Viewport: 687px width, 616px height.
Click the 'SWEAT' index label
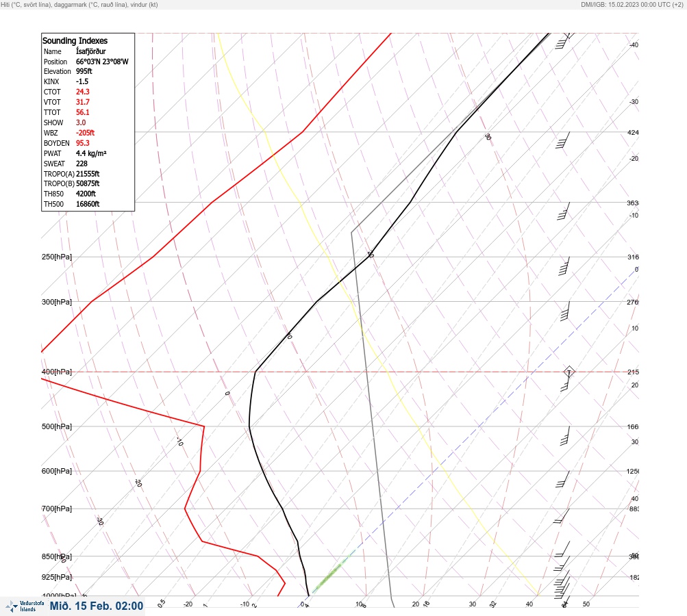[54, 164]
